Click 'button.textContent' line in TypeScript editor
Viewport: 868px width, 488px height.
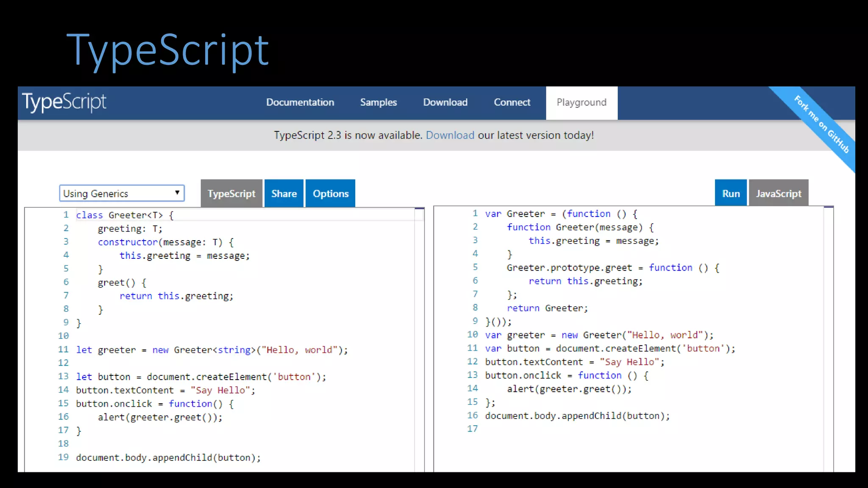click(166, 391)
